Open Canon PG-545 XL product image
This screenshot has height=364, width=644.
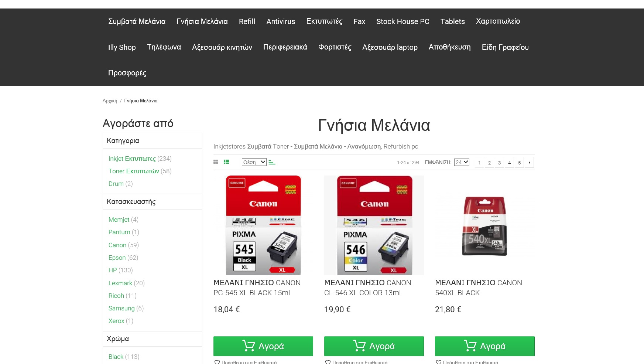pos(263,225)
